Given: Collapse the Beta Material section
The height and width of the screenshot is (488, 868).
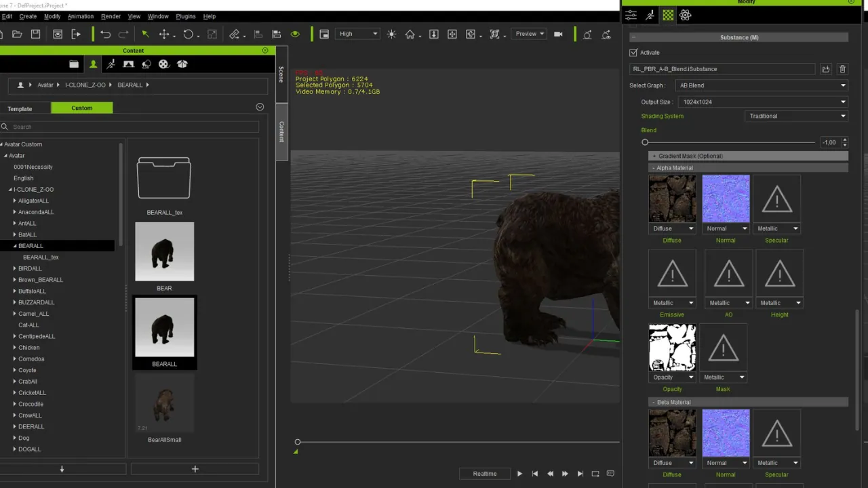Looking at the screenshot, I should 748,402.
